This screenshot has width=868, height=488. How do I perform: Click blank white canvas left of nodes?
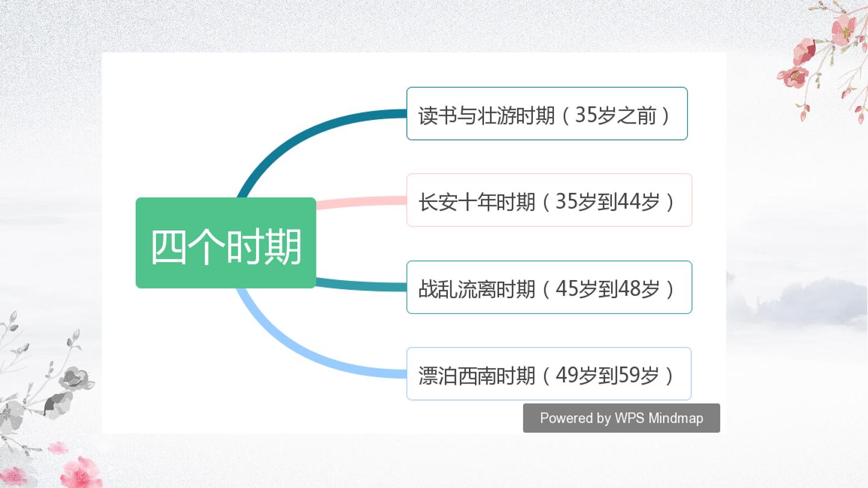(169, 120)
